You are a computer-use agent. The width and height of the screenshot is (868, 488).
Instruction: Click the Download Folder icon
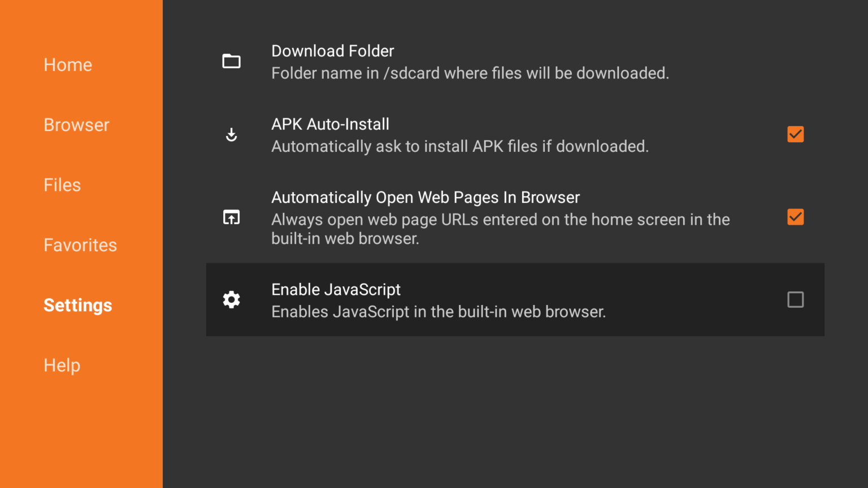[x=231, y=61]
